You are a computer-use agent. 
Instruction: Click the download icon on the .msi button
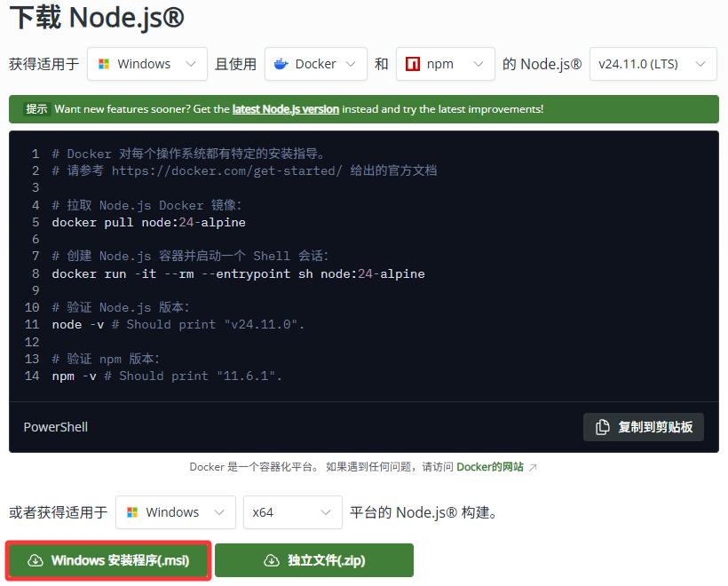click(34, 560)
